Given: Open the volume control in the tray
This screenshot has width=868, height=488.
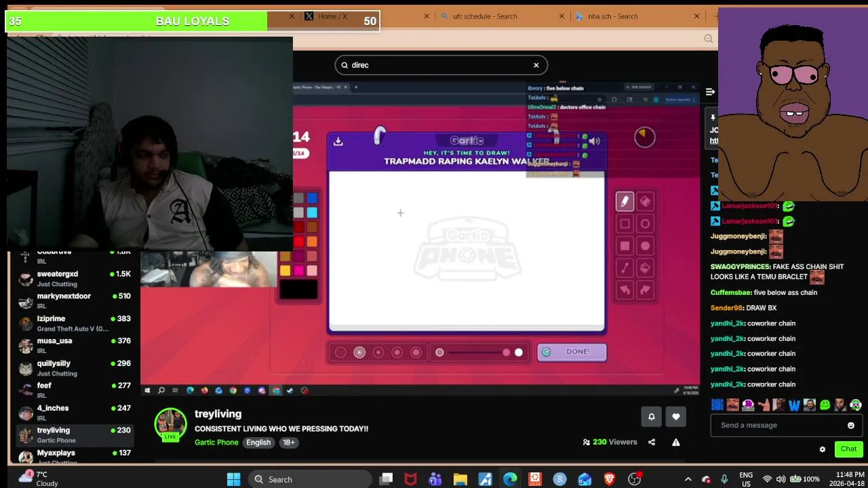Looking at the screenshot, I should click(x=781, y=479).
